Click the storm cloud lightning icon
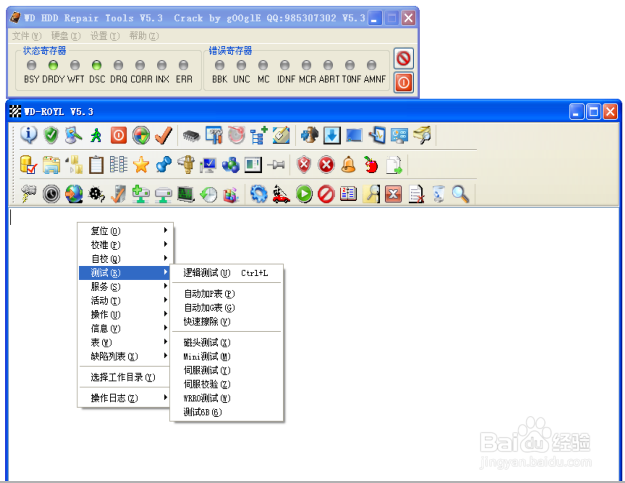The image size is (625, 483). [29, 194]
